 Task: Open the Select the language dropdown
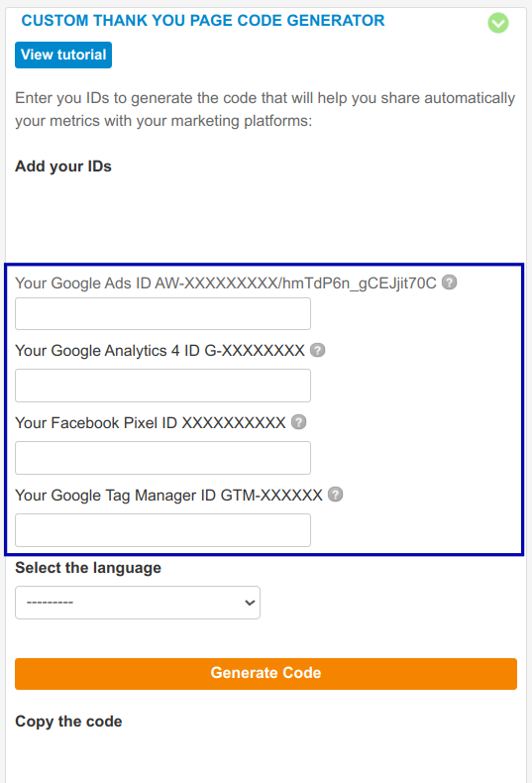(138, 603)
